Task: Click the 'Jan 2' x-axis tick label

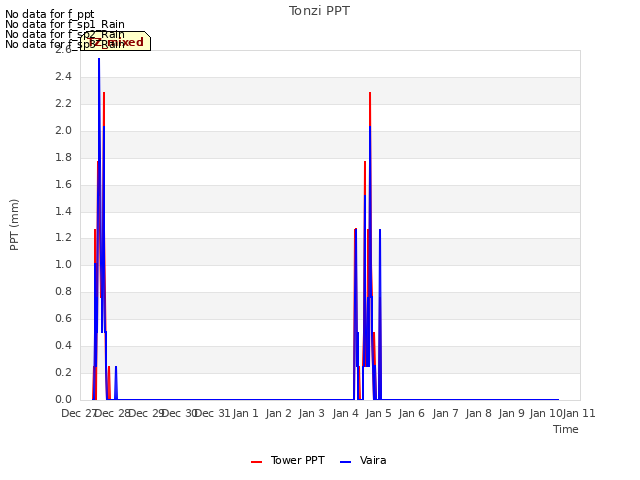Action: (279, 413)
